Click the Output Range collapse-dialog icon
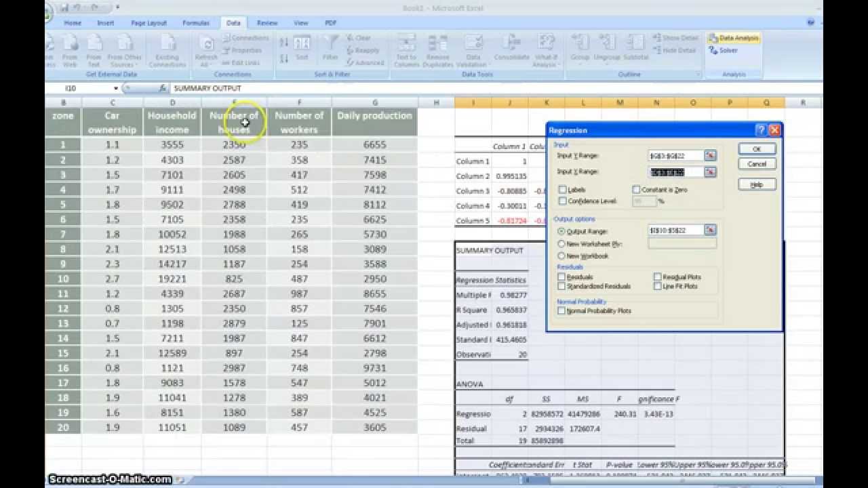 (x=710, y=230)
